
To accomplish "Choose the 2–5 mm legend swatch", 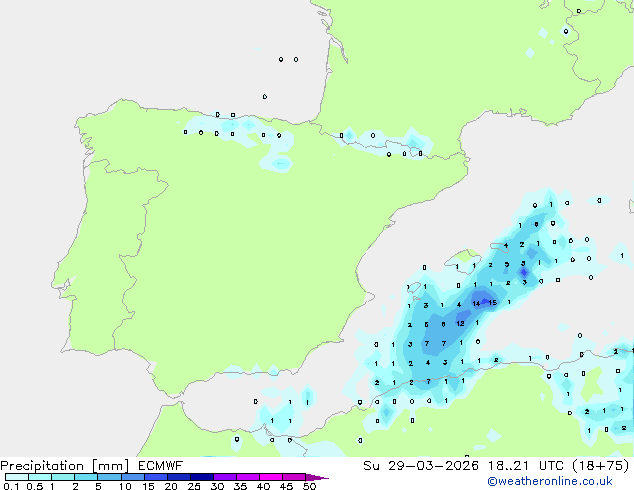I will pyautogui.click(x=86, y=477).
